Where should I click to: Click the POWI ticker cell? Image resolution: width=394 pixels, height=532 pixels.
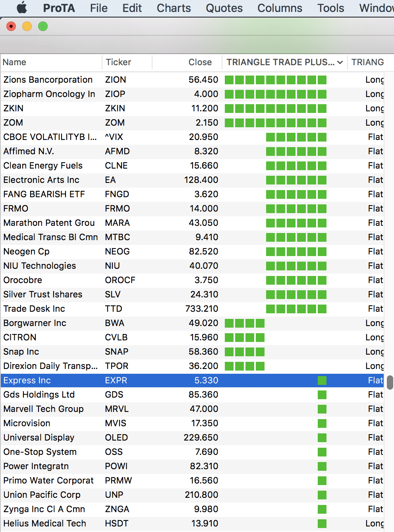(116, 466)
